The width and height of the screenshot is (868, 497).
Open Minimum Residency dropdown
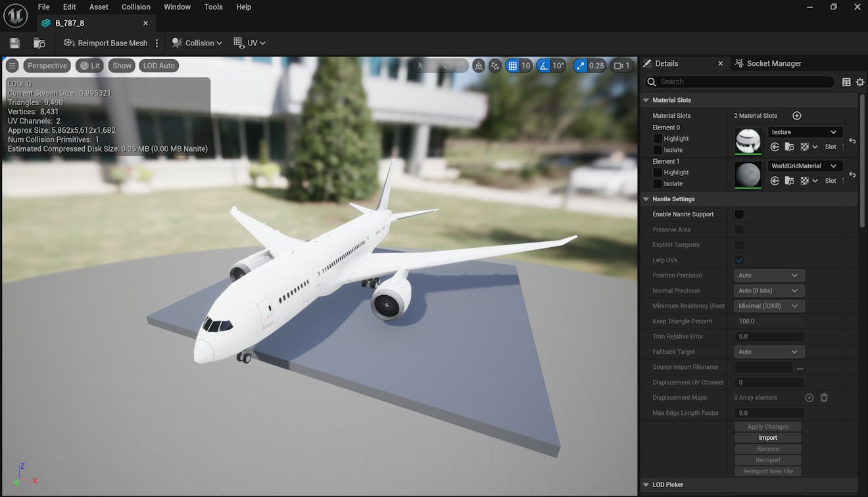(x=769, y=306)
